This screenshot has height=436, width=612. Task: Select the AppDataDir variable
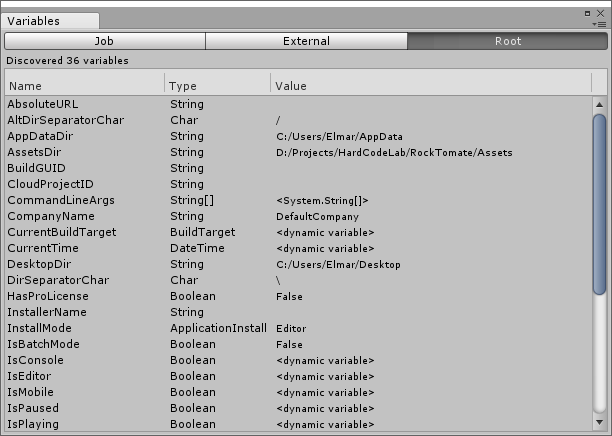pos(39,136)
